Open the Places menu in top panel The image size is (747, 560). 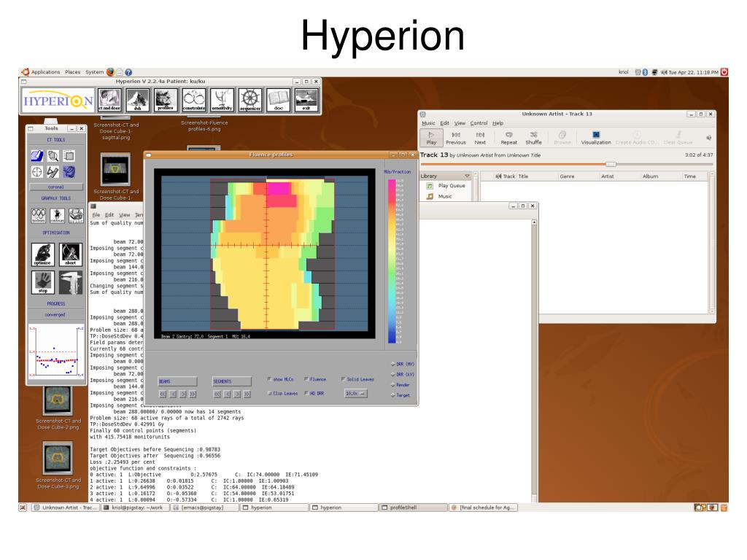point(72,72)
